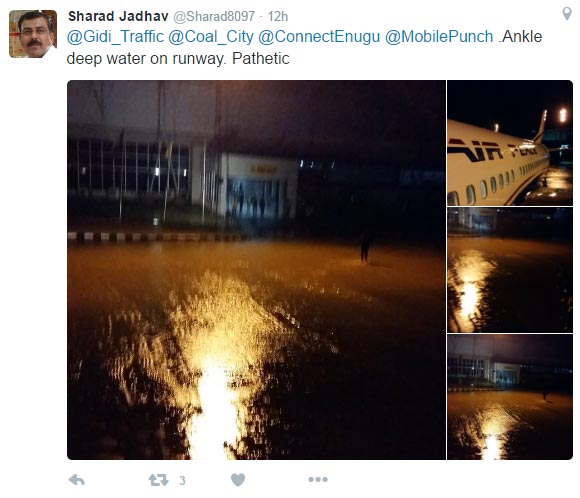Click the person standing in the flooded photo
This screenshot has width=580, height=498.
pos(365,248)
